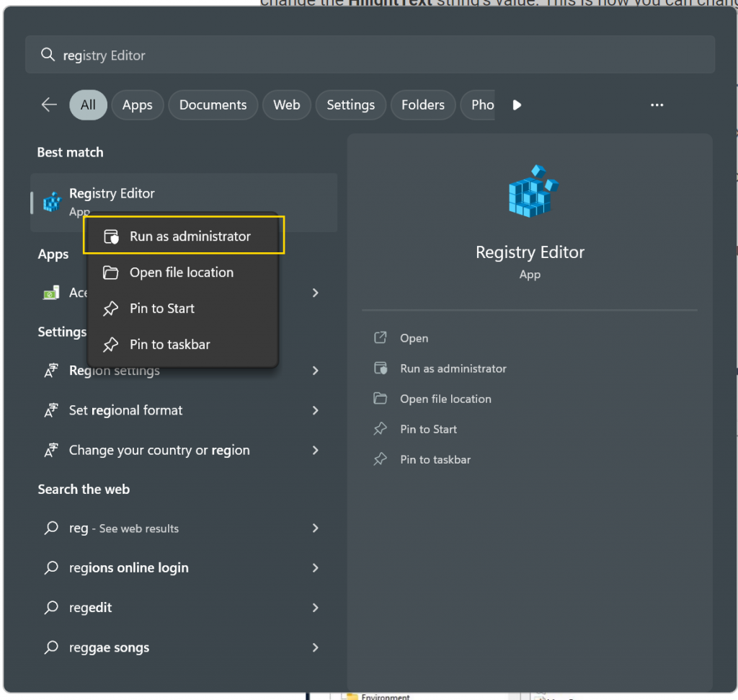Click details-pane Run as administrator shield icon
Viewport: 738px width, 700px height.
pos(381,368)
